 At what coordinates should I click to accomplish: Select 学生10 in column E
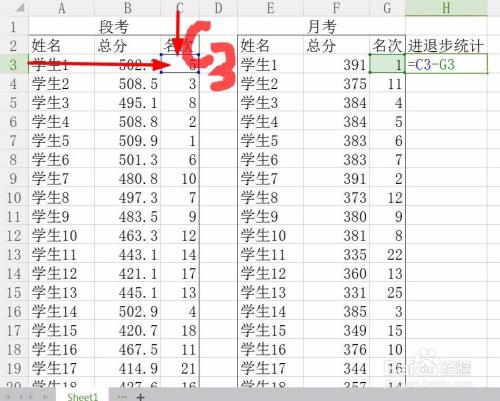[270, 235]
